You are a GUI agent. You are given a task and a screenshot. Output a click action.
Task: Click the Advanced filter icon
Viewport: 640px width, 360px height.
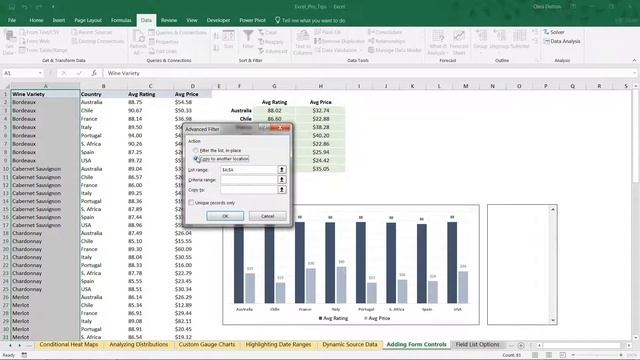(x=261, y=51)
